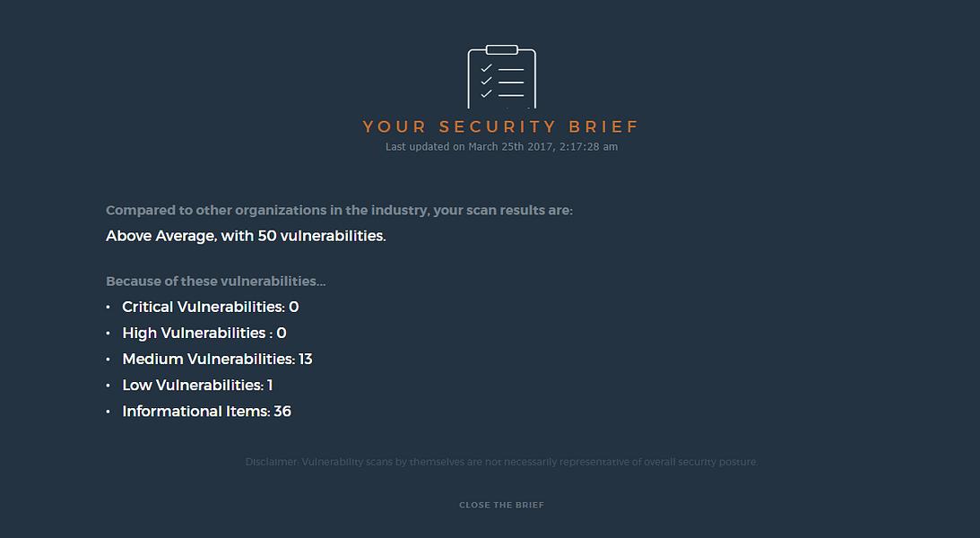Select the YOUR SECURITY BRIEF heading
The height and width of the screenshot is (538, 980).
[x=501, y=126]
